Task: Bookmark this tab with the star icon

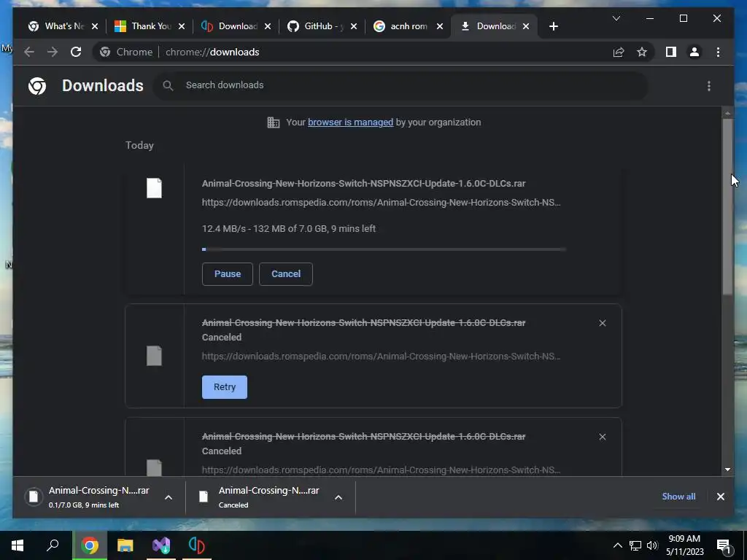Action: (642, 52)
